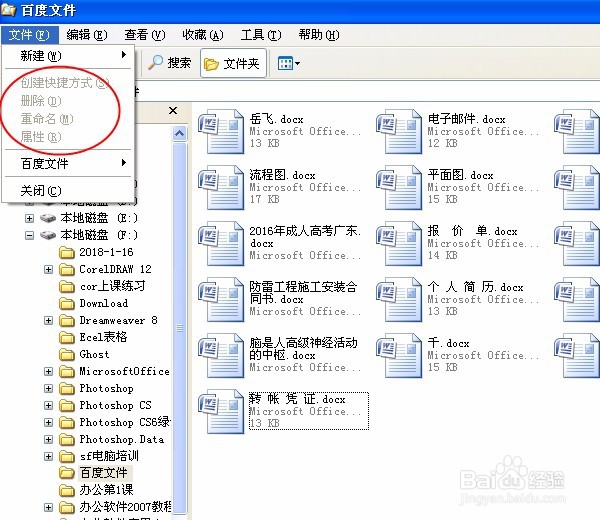Toggle the 文件夹 folders pane button

[x=233, y=63]
